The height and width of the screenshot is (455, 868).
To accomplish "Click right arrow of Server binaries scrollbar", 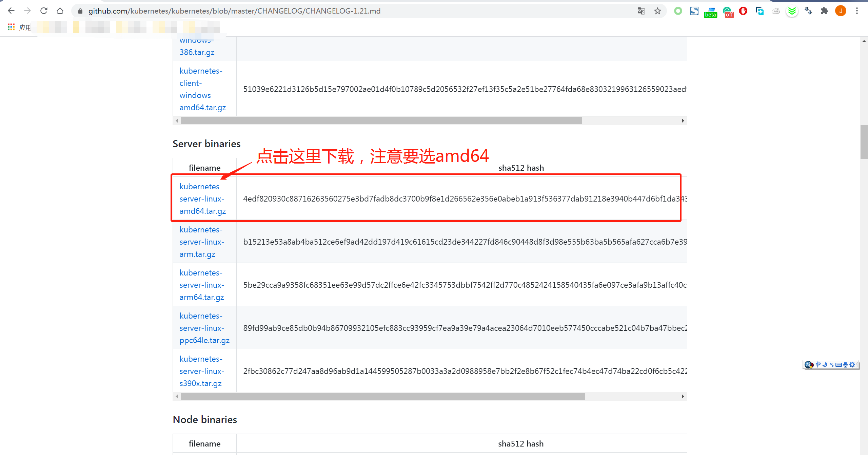I will (683, 396).
